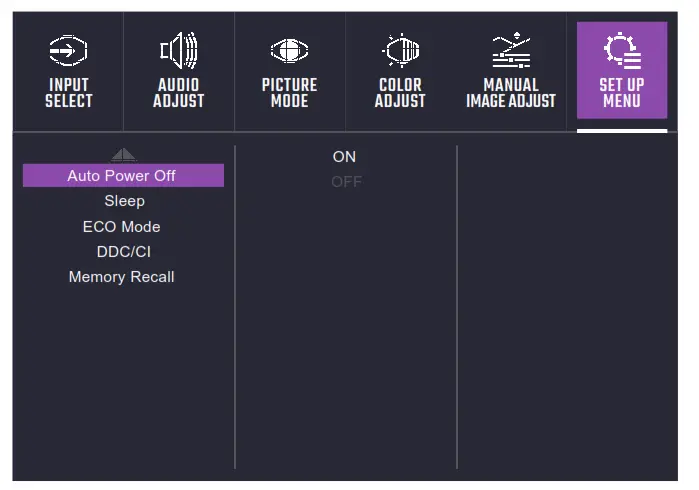Select SET UP MENU tab label
This screenshot has width=699, height=490.
tap(622, 93)
